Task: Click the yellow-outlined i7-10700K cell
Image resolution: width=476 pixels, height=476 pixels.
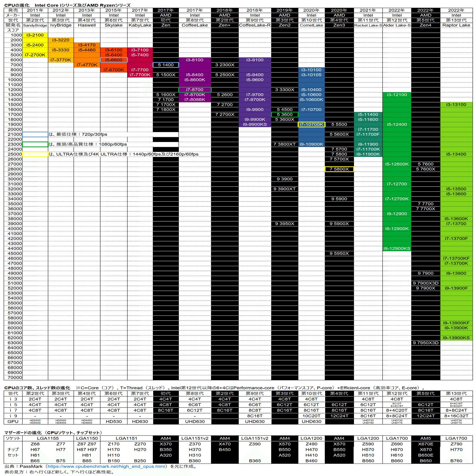Action: (x=311, y=124)
